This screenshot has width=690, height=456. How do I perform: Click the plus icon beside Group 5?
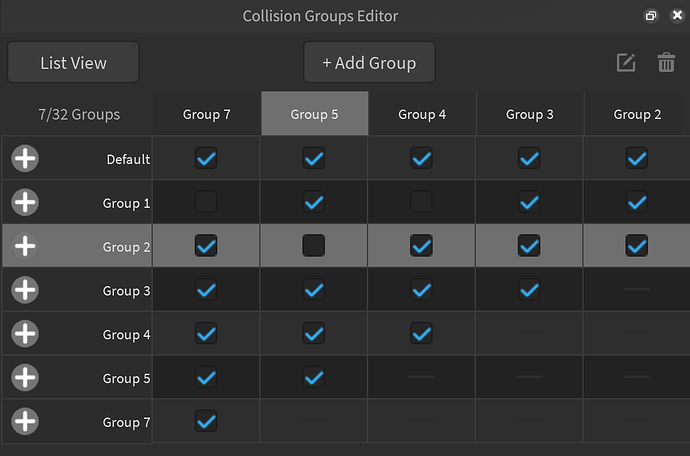25,377
